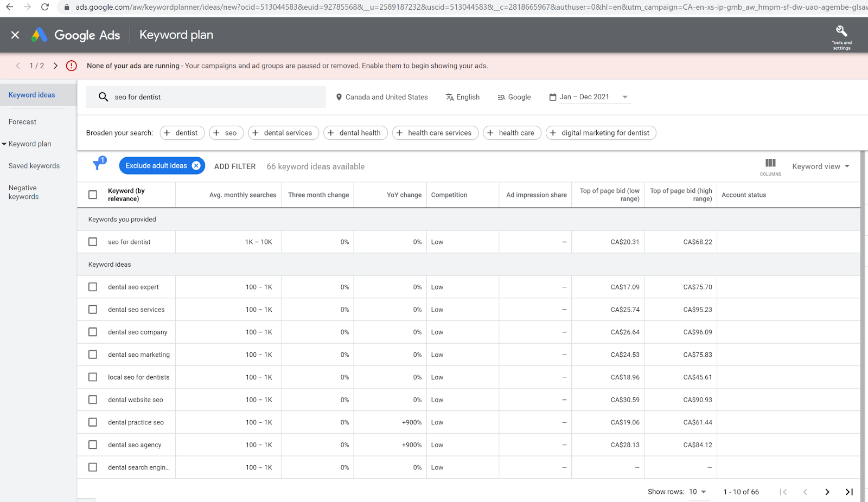This screenshot has height=502, width=868.
Task: Change the Show rows count dropdown
Action: coord(697,492)
